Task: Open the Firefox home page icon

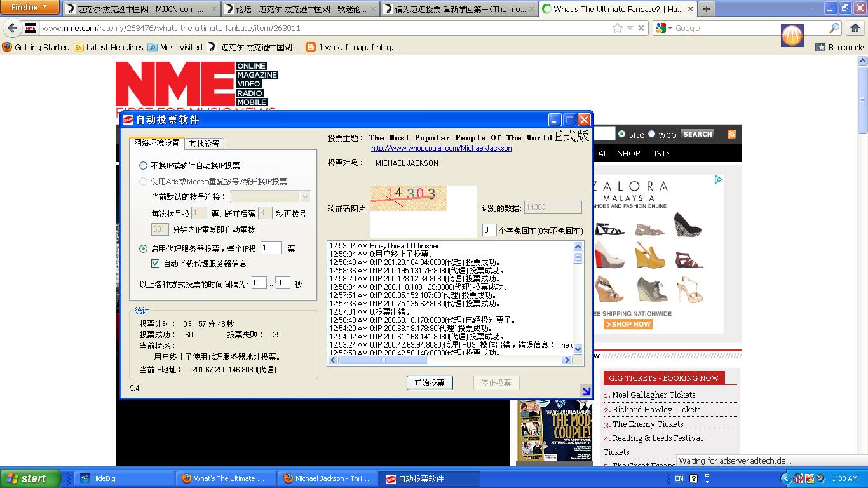Action: click(x=855, y=28)
